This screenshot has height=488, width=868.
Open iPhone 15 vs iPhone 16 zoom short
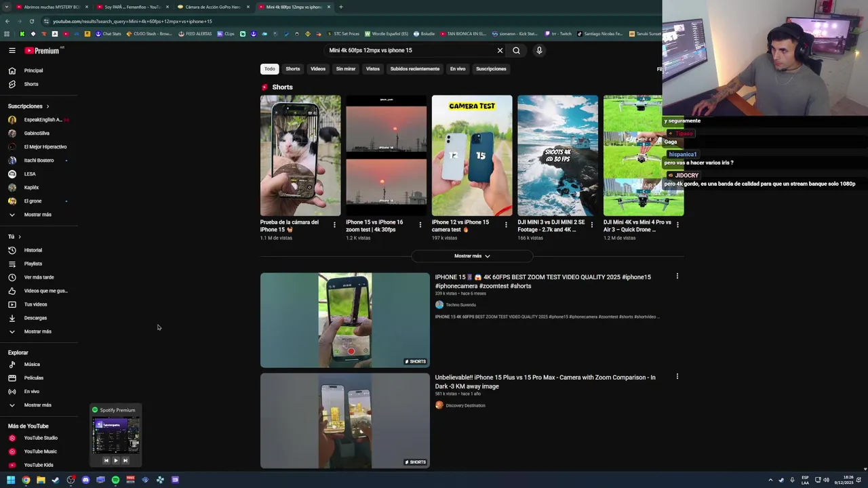coord(386,156)
